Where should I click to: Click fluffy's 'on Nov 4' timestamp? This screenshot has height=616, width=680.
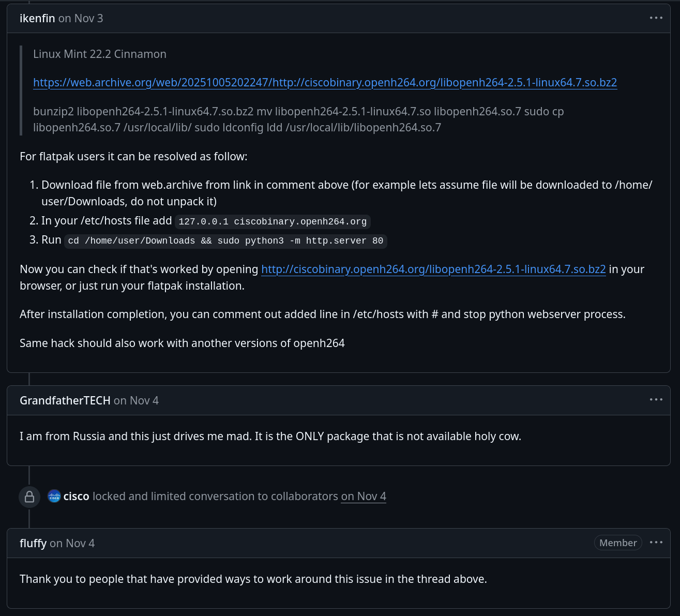tap(72, 544)
